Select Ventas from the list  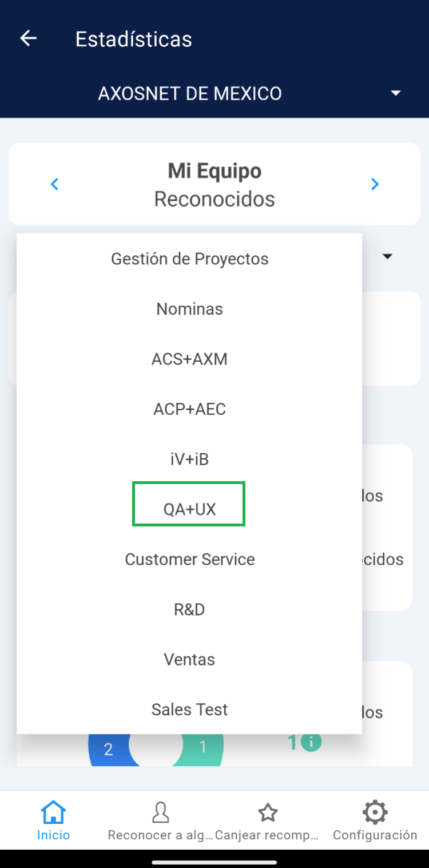tap(189, 660)
